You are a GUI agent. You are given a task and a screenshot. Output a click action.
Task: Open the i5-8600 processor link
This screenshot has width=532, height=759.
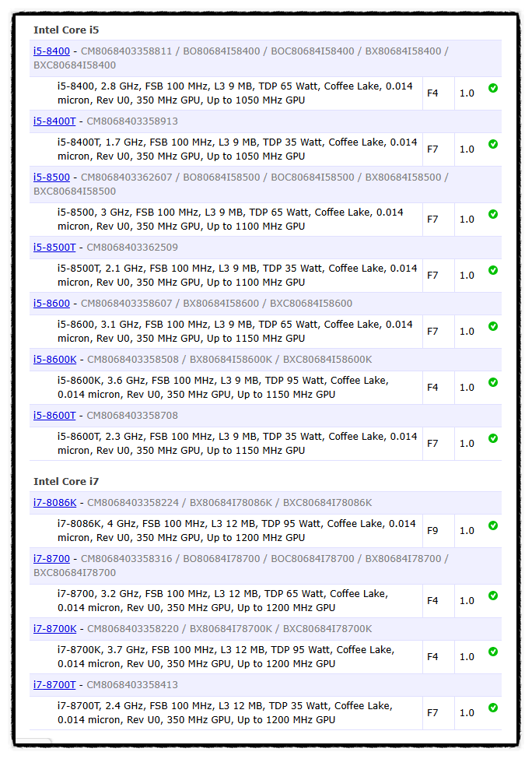(51, 304)
